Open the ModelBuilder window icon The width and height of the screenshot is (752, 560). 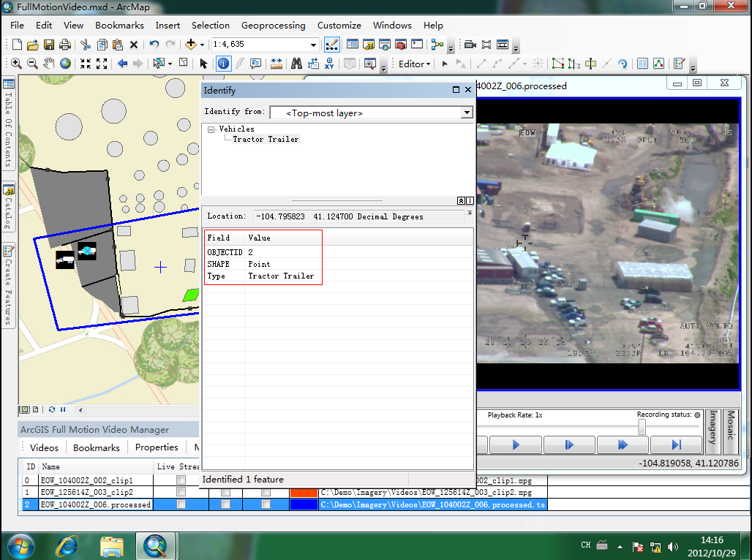coord(437,45)
